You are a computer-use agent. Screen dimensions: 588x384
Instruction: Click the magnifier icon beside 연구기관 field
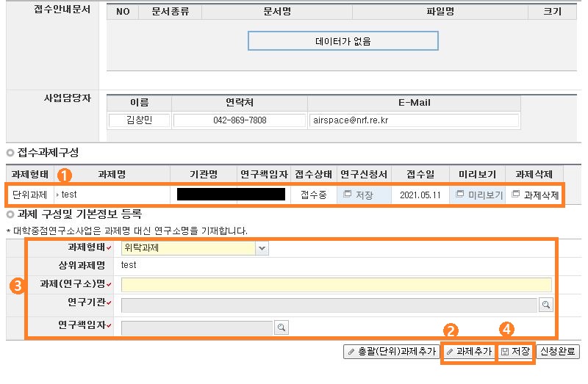click(546, 304)
